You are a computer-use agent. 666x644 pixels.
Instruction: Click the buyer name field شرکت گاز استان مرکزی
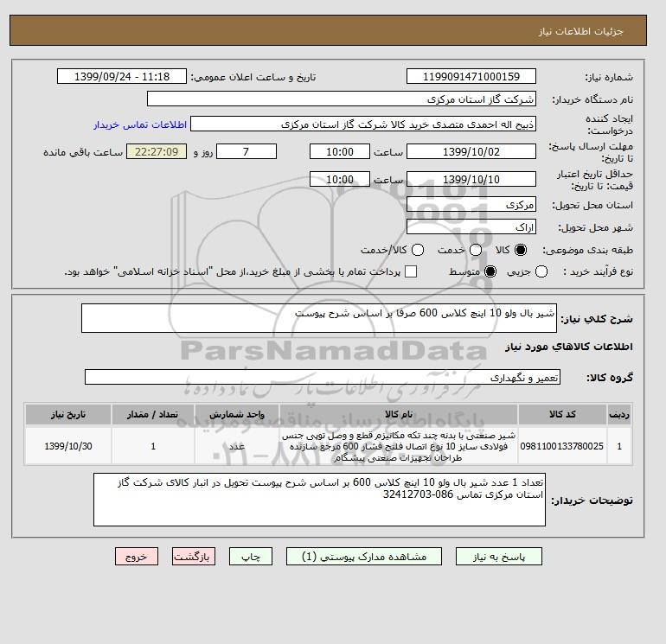342,99
